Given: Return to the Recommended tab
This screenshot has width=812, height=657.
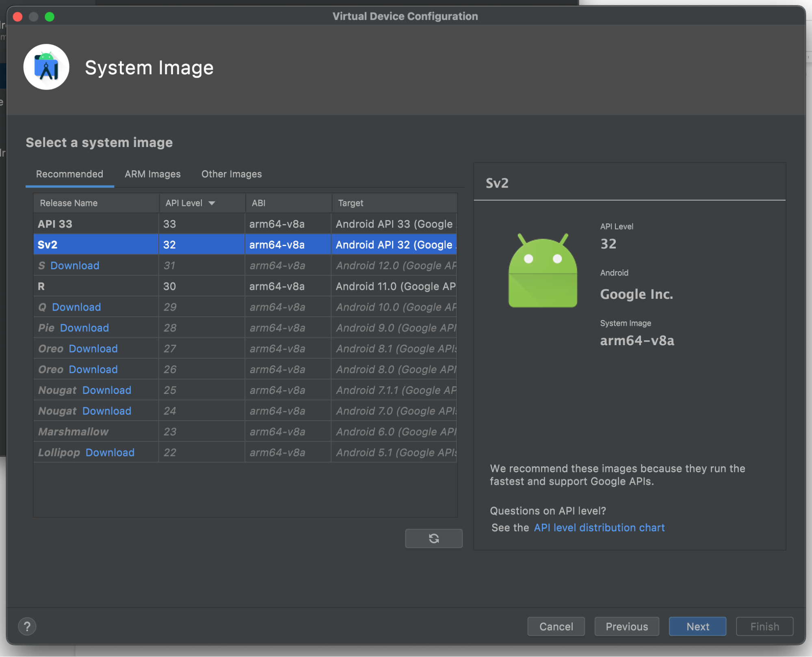Looking at the screenshot, I should click(69, 174).
